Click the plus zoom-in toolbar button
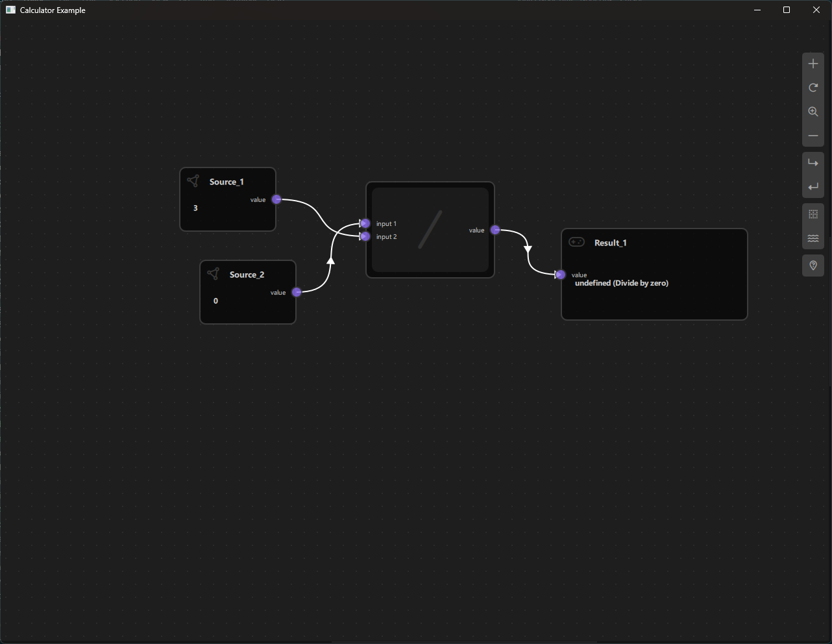Viewport: 832px width, 644px height. coord(813,64)
